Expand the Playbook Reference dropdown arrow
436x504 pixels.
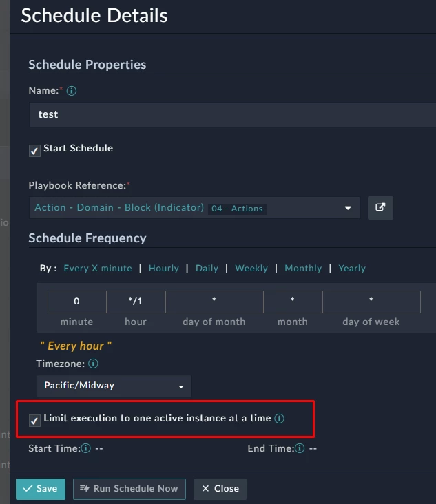(348, 208)
